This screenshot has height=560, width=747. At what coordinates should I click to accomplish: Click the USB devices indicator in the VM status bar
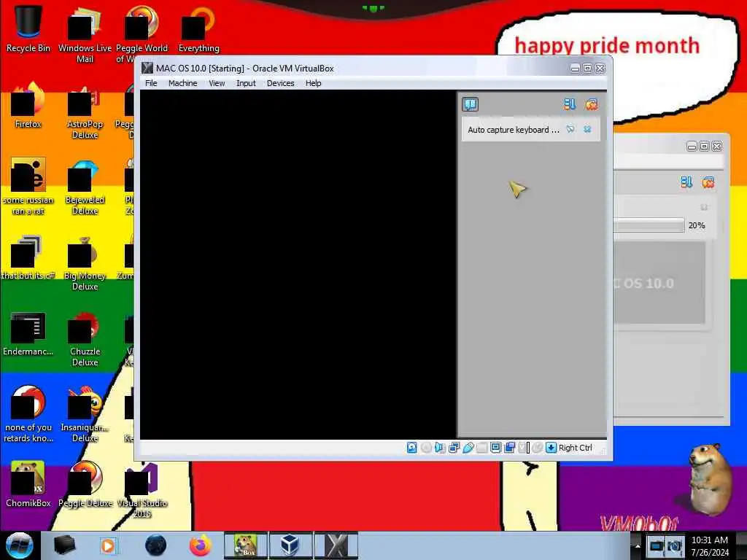coord(468,448)
